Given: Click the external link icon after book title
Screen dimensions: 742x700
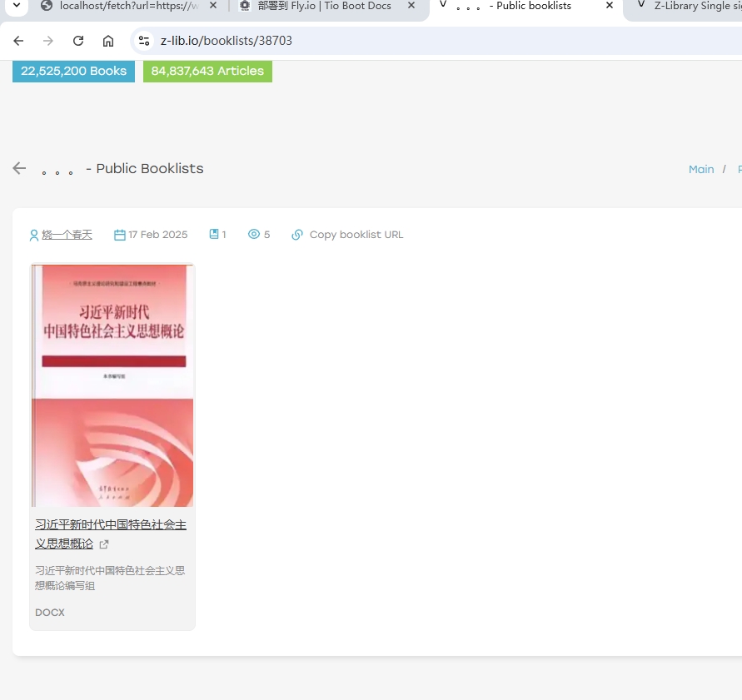Looking at the screenshot, I should click(104, 544).
